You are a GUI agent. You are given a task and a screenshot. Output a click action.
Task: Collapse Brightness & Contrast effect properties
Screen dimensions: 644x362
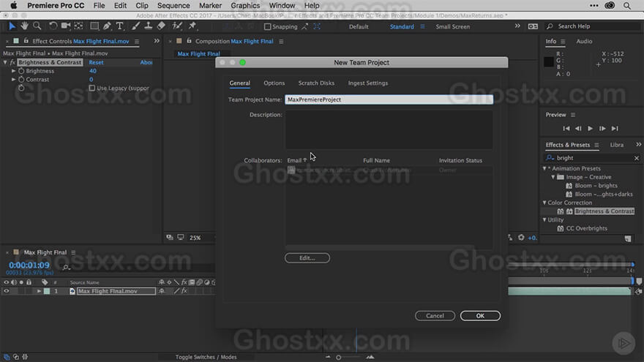pyautogui.click(x=5, y=62)
